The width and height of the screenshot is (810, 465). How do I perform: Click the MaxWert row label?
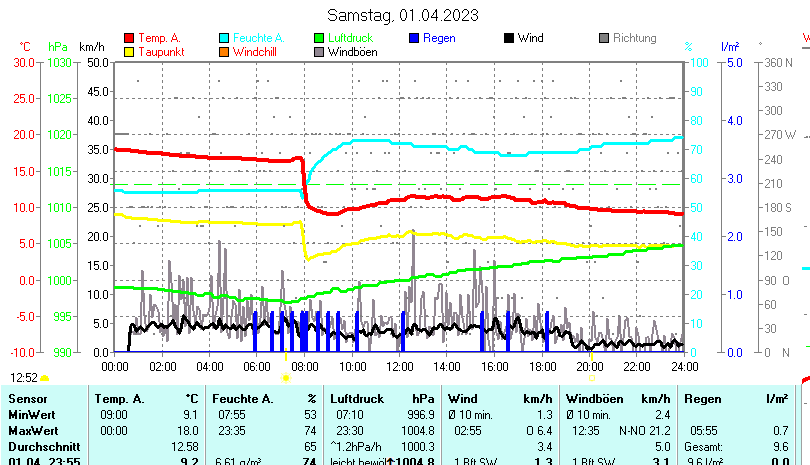[33, 429]
